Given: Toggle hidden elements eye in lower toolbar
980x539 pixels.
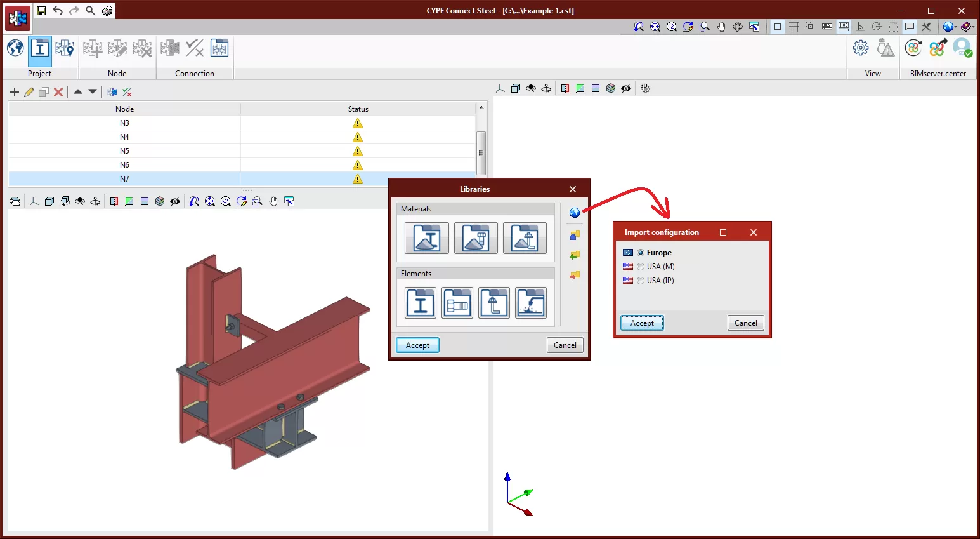Looking at the screenshot, I should (x=175, y=202).
